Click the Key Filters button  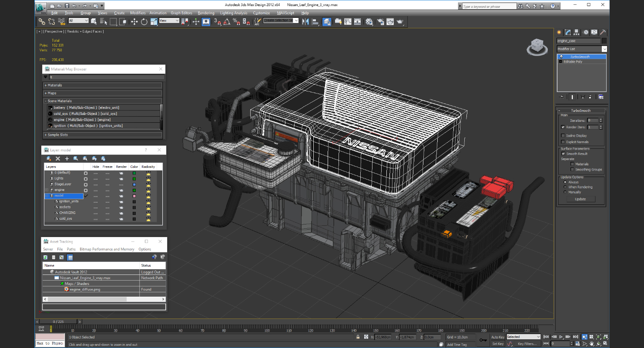pos(527,344)
